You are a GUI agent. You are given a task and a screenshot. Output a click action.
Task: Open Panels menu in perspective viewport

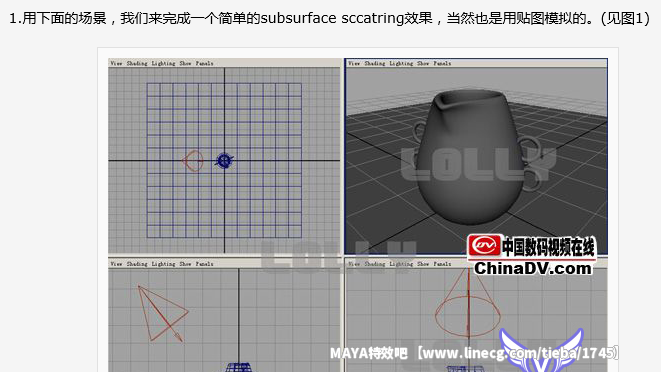[x=442, y=63]
